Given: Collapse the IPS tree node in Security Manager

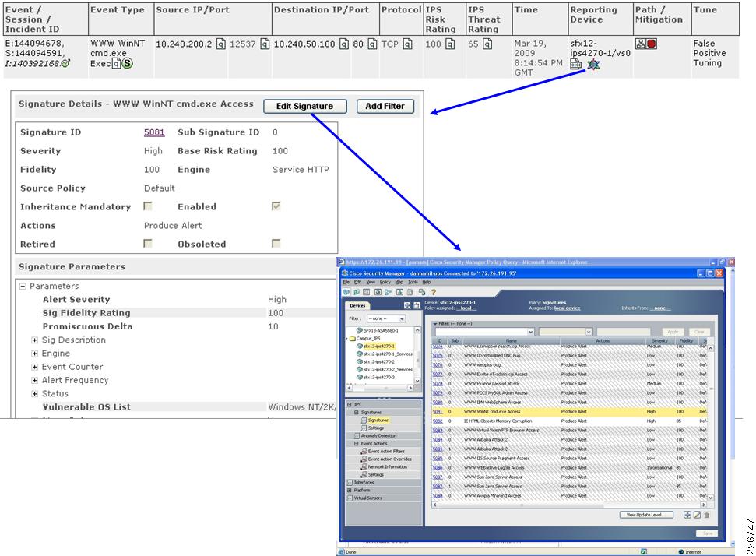Looking at the screenshot, I should [350, 405].
